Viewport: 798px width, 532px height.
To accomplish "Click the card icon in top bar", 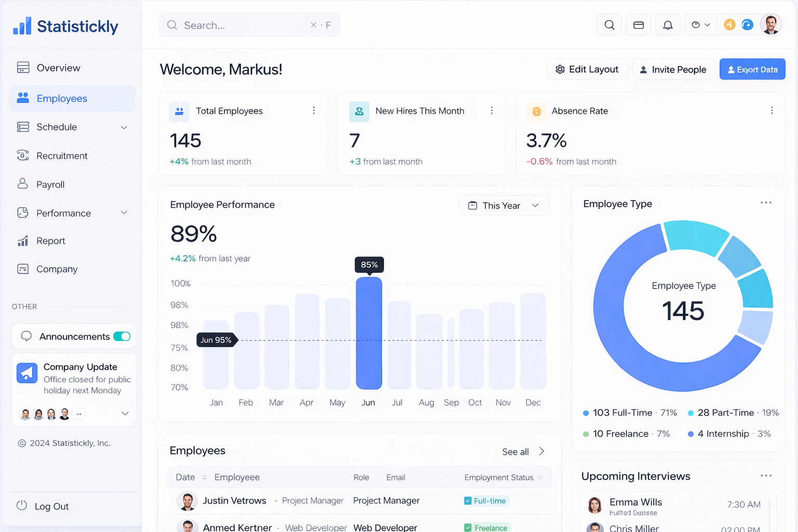I will click(x=639, y=25).
